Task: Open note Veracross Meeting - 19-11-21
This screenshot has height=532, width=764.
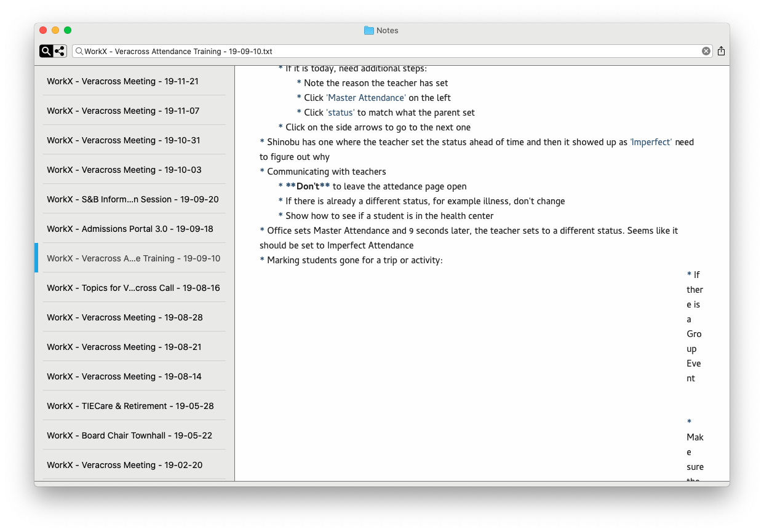Action: (x=123, y=81)
